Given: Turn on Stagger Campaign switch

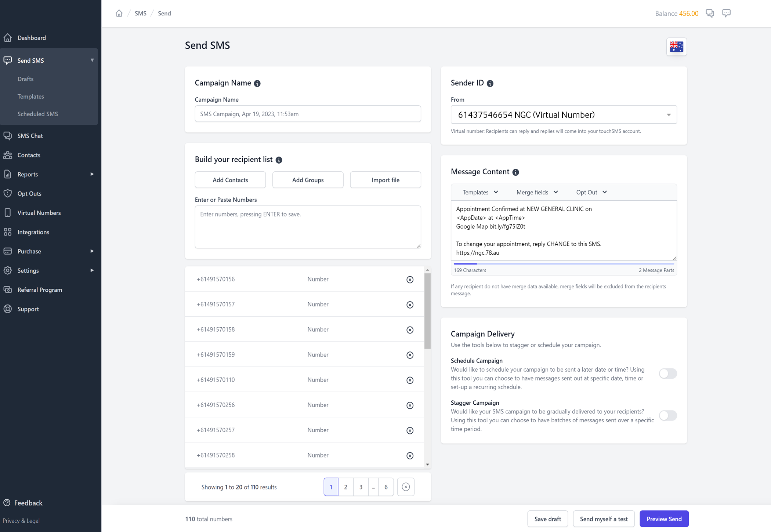Looking at the screenshot, I should [x=667, y=415].
